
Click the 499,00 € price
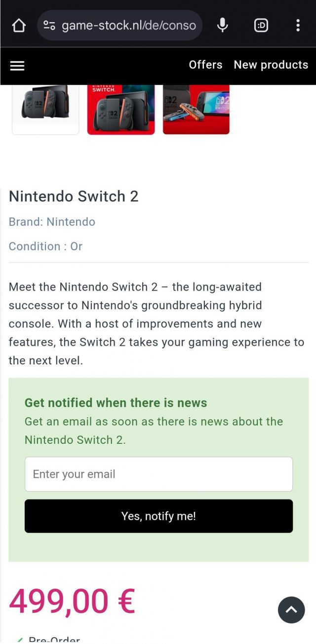[x=72, y=601]
